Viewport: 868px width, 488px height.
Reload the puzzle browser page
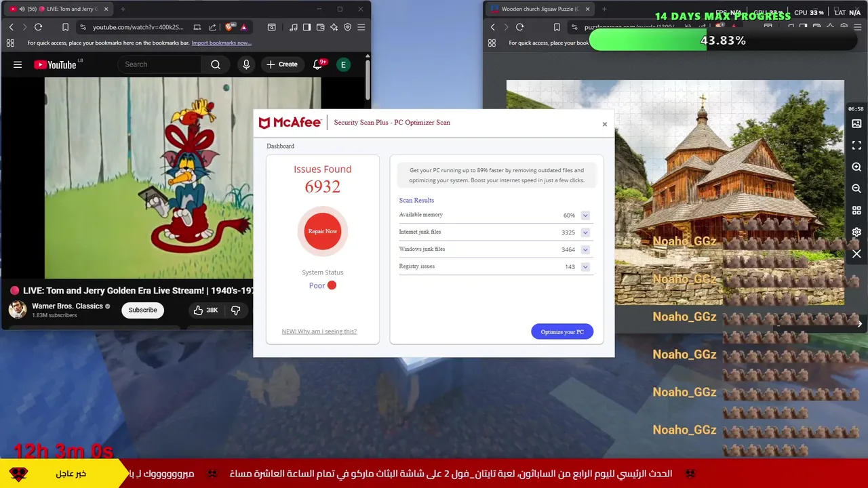point(519,27)
